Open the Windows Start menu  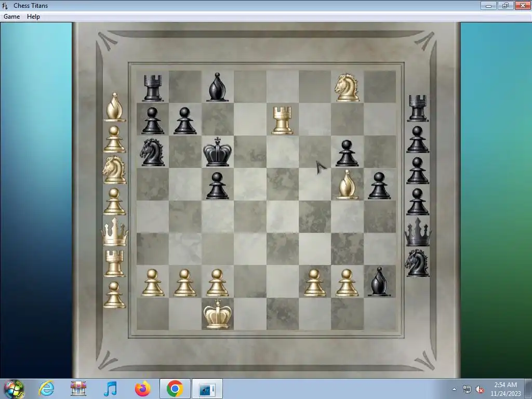point(14,389)
